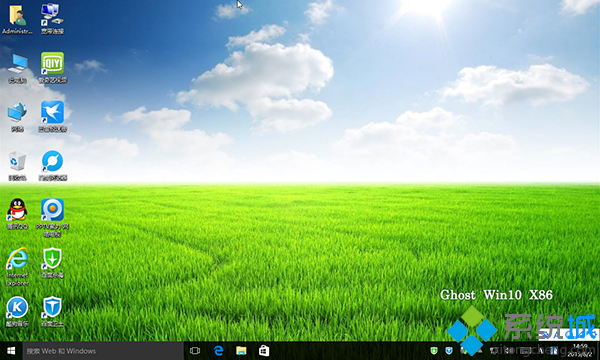The width and height of the screenshot is (600, 360).
Task: Select the This PC desktop icon
Action: point(17,68)
